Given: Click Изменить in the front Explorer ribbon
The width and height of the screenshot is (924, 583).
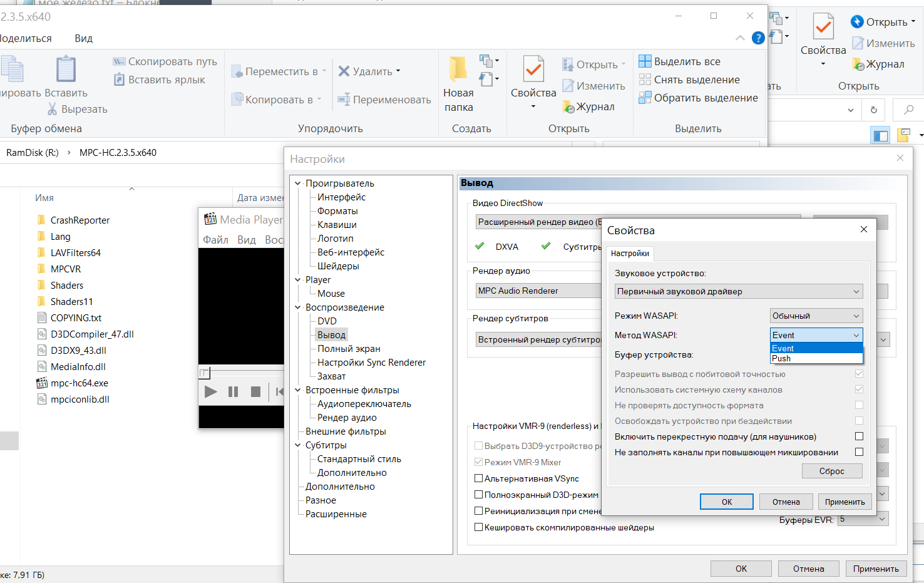Looking at the screenshot, I should [593, 86].
